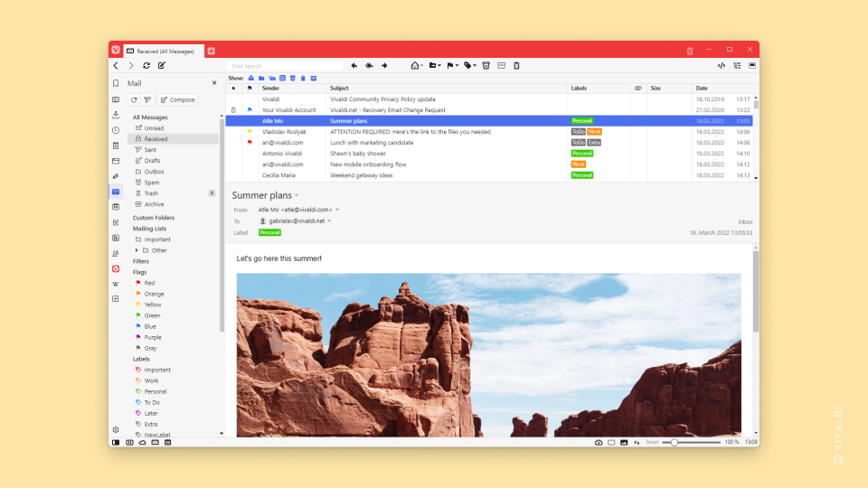Filter by Purple flag in Flags list
Screen dimensions: 868x488
tap(152, 337)
